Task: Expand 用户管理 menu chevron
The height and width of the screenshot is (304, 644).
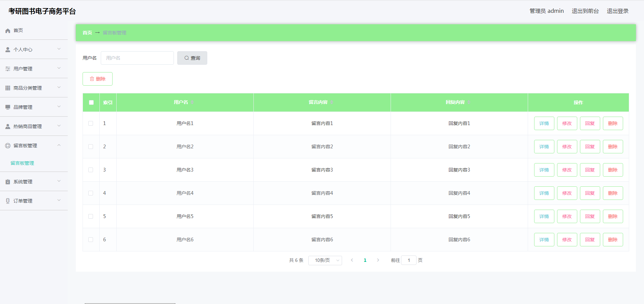Action: pos(59,68)
